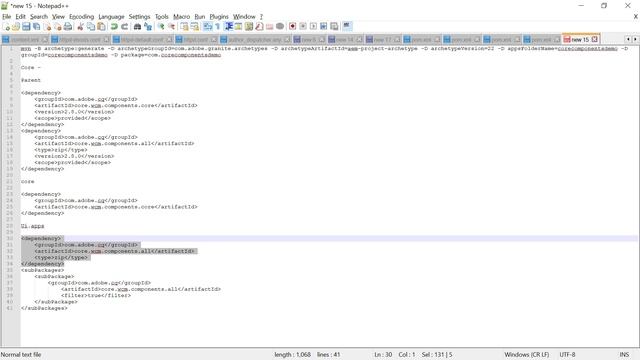640x360 pixels.
Task: Switch to the new 17 tab
Action: 383,40
